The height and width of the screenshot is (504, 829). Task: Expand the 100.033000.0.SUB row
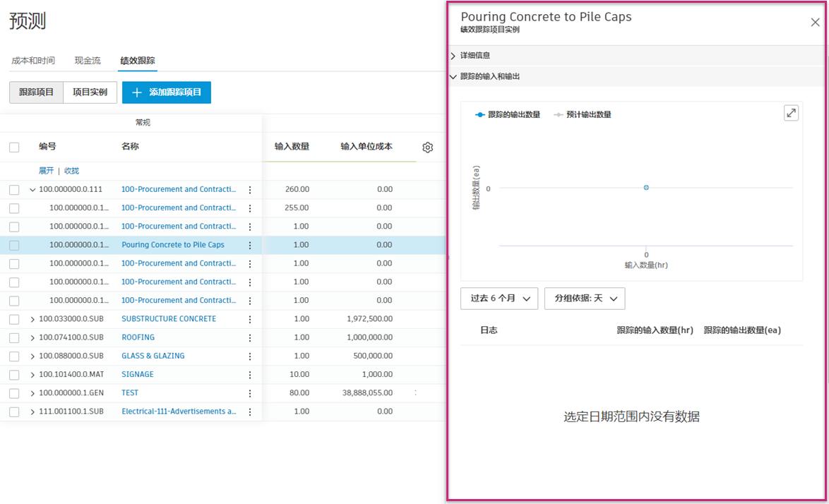[x=32, y=319]
